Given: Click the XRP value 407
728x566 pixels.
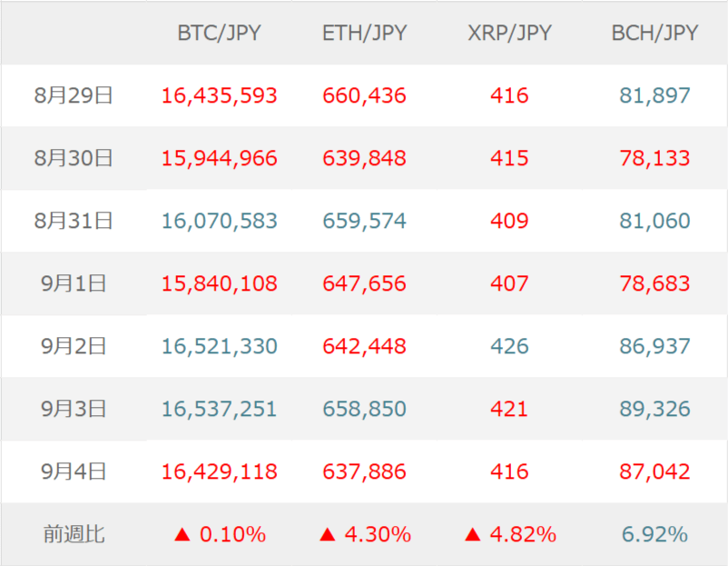Looking at the screenshot, I should pyautogui.click(x=509, y=283).
